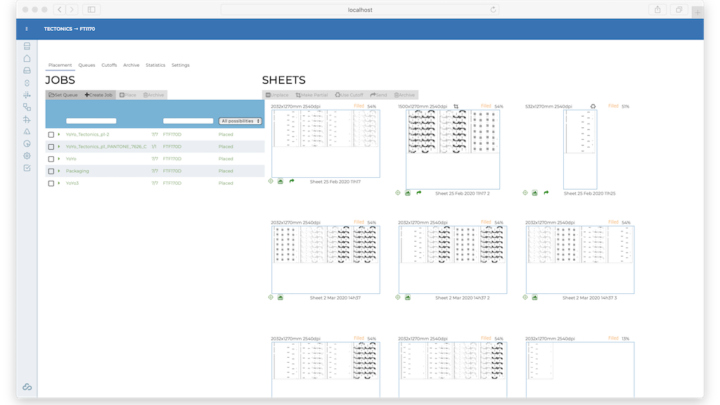
Task: Click the Unplace button
Action: 277,95
